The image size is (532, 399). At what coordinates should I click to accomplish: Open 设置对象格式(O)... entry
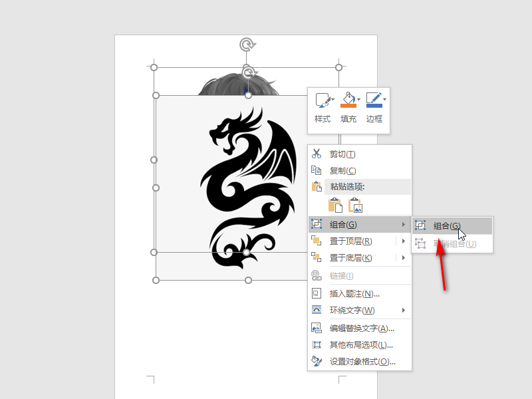click(x=360, y=361)
